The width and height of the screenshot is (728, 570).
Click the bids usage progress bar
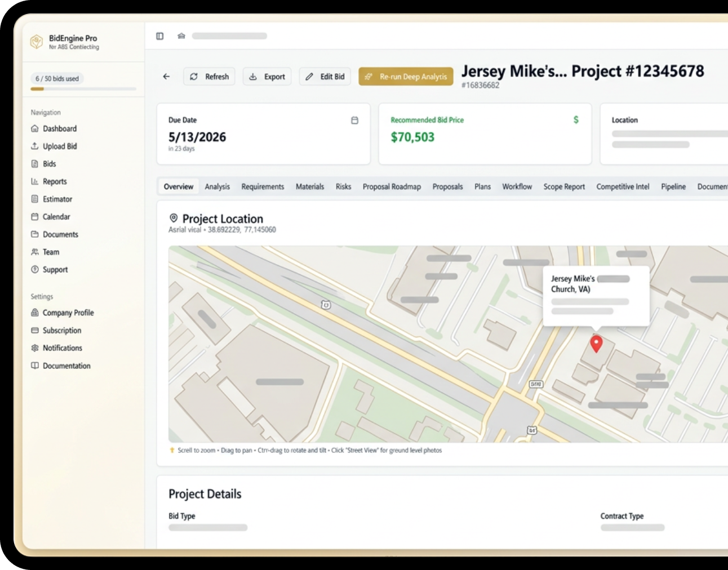83,89
